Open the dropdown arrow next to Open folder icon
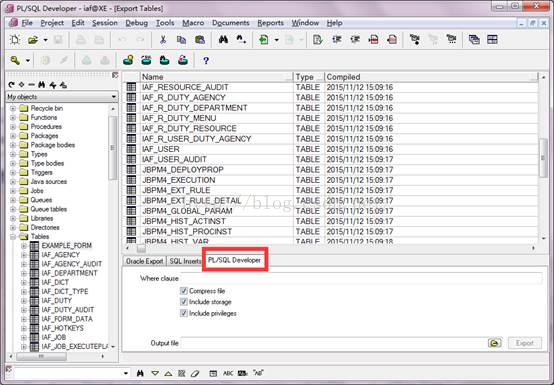Viewport: 554px width, 385px height. pyautogui.click(x=46, y=40)
